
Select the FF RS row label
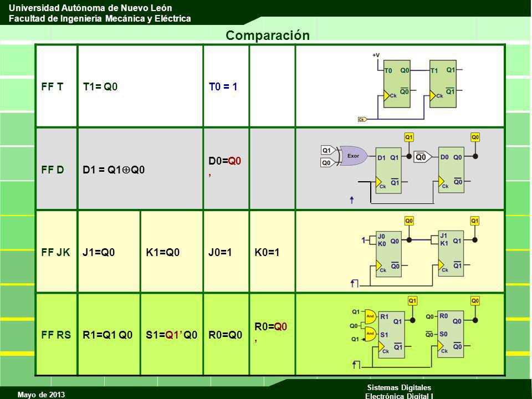coord(56,335)
